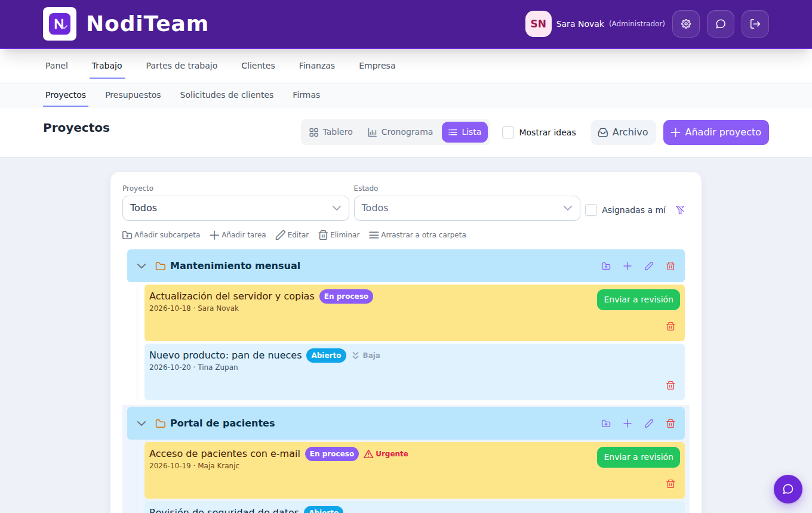Click the Urgente warning indicator
Viewport: 812px width, 513px height.
[386, 454]
